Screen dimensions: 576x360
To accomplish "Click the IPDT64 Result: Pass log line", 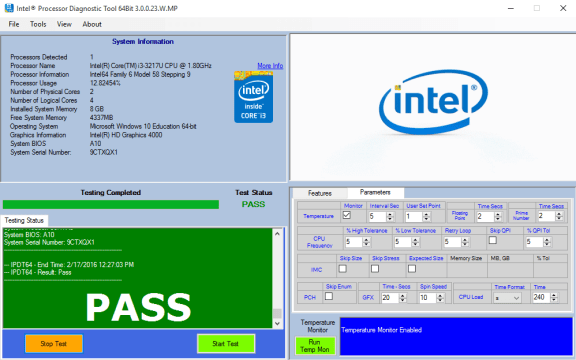I will [x=38, y=272].
